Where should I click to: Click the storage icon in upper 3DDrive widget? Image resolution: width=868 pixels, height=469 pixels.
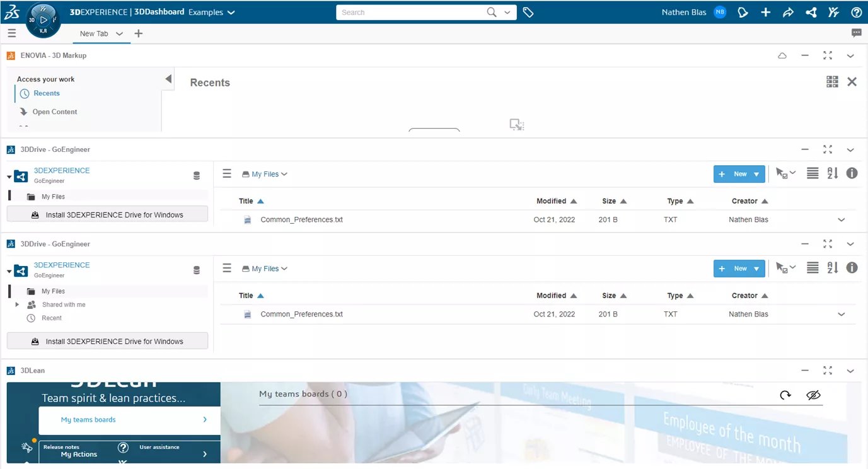click(x=197, y=176)
